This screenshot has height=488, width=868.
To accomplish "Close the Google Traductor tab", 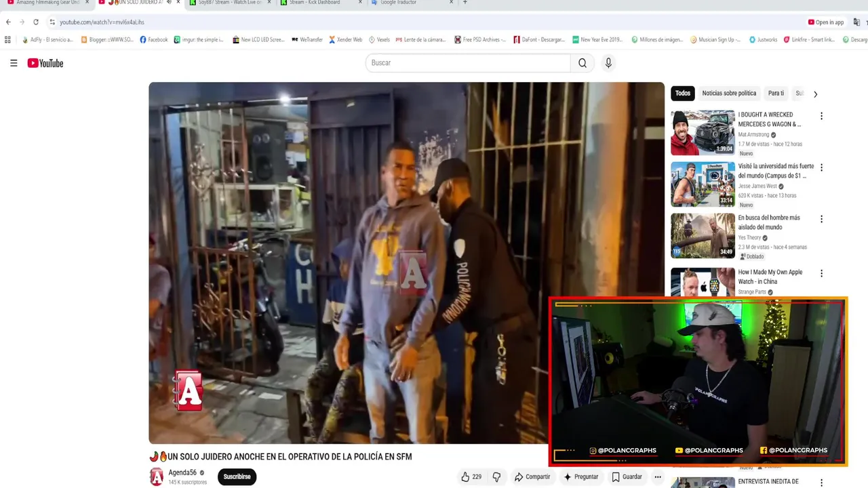I will click(452, 3).
